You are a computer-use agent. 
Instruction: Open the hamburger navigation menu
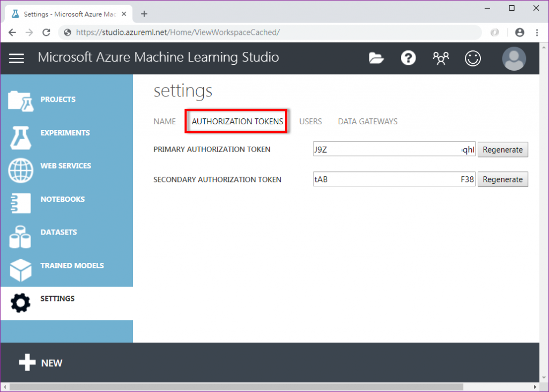(x=17, y=58)
